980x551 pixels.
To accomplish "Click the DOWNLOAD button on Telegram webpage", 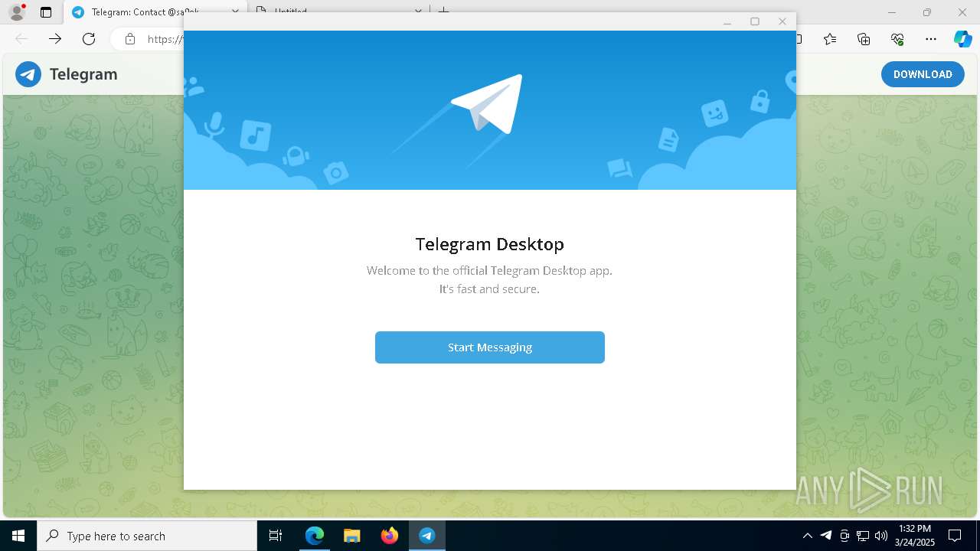I will (x=923, y=74).
